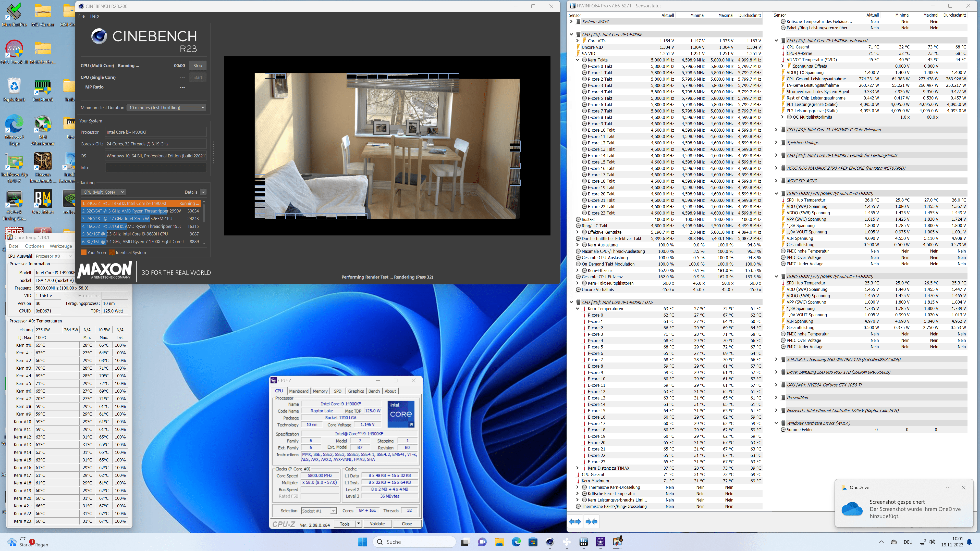
Task: Stop the running Cinebench multi core test
Action: (198, 65)
